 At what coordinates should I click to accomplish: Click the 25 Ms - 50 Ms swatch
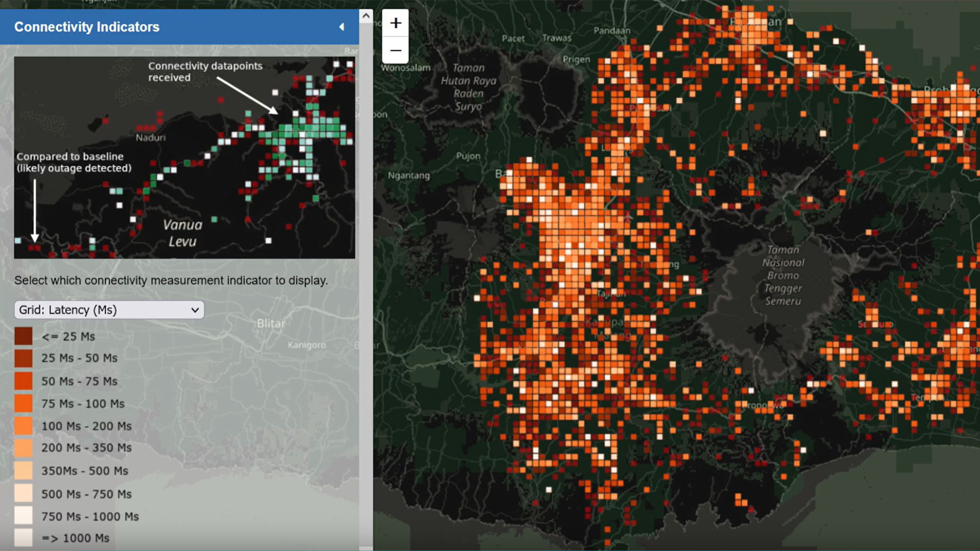tap(23, 358)
